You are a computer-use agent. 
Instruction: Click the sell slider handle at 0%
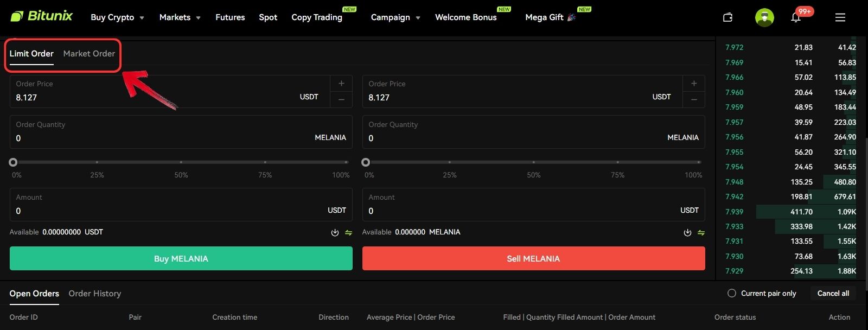(x=366, y=162)
